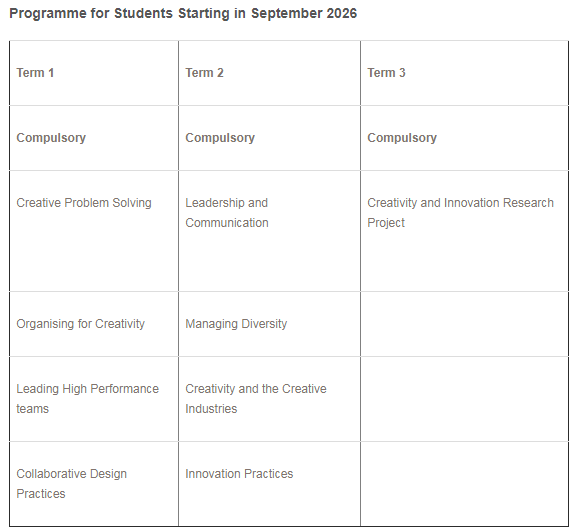
Task: Click empty Term 3 cell beside Managing Diversity
Action: click(x=464, y=324)
